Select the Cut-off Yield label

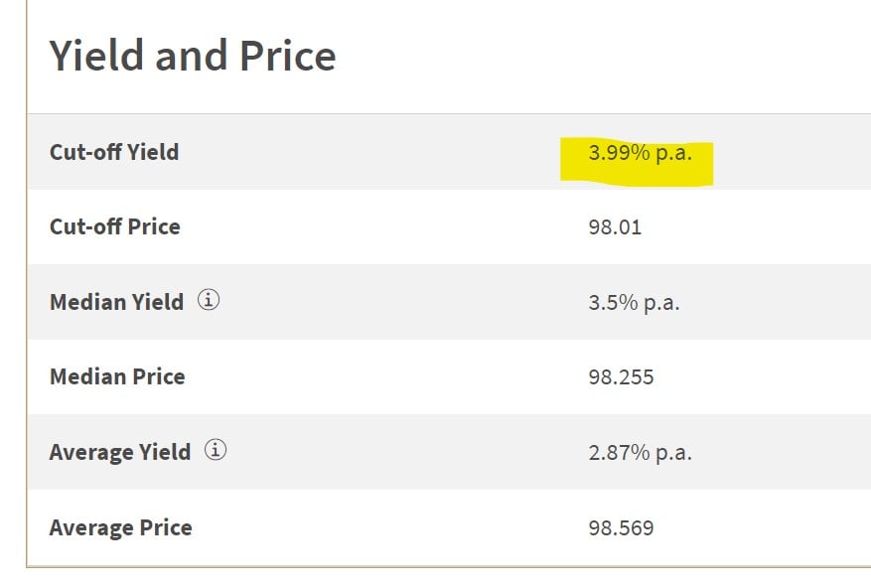click(x=114, y=152)
